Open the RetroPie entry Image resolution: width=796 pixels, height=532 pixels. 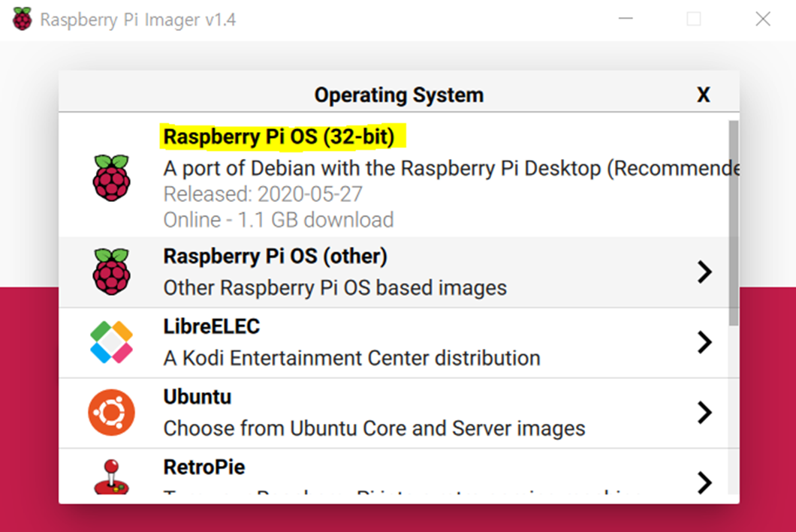[x=394, y=472]
